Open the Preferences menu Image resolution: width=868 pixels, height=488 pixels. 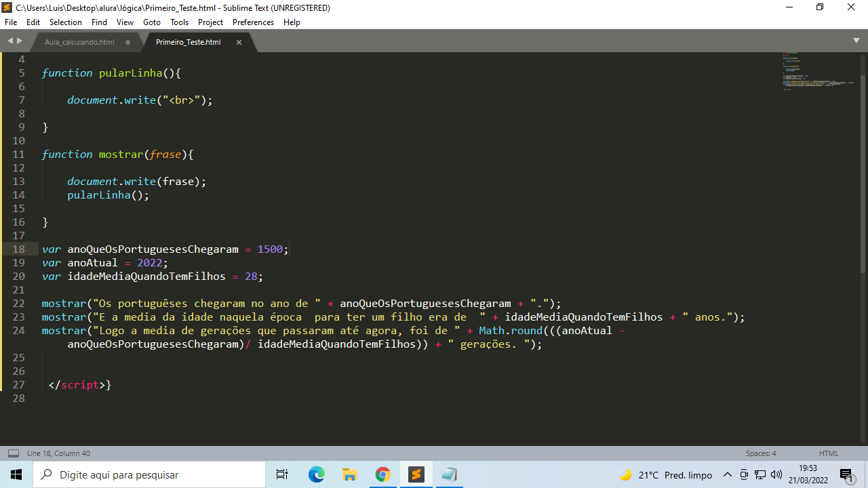[253, 22]
